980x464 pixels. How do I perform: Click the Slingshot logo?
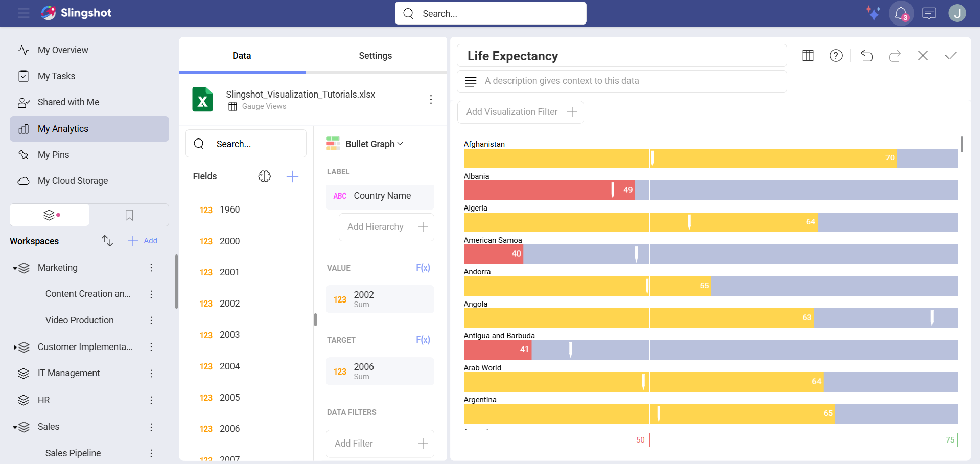pyautogui.click(x=76, y=13)
